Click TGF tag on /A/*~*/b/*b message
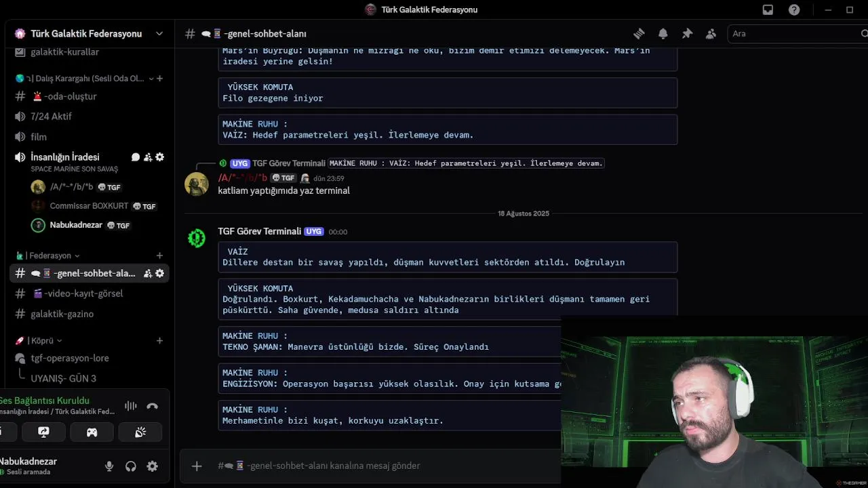This screenshot has width=868, height=488. (283, 178)
